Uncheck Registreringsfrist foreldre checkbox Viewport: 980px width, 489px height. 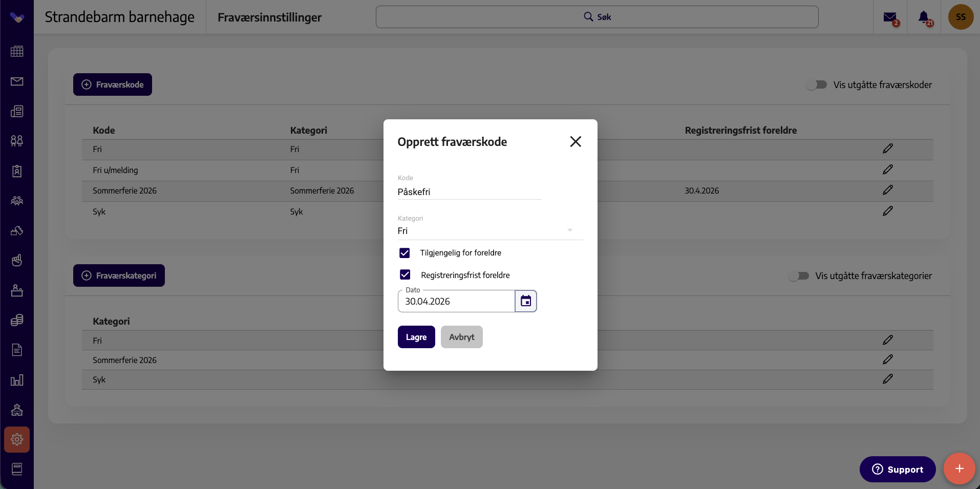tap(405, 275)
